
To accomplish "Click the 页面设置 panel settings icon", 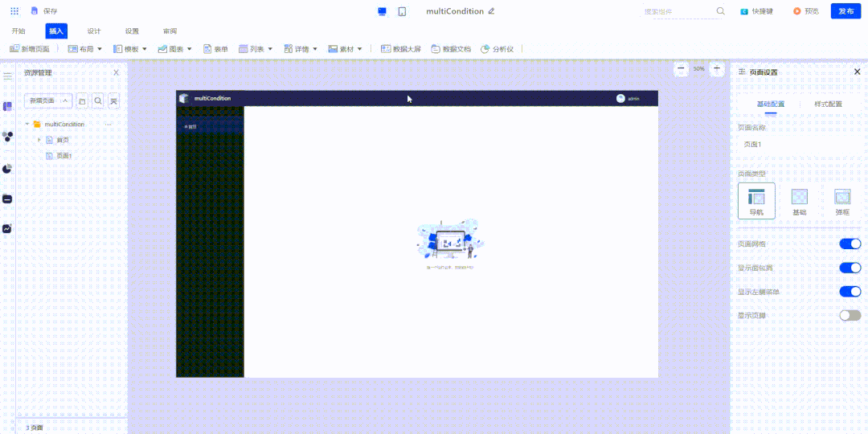I will 742,72.
